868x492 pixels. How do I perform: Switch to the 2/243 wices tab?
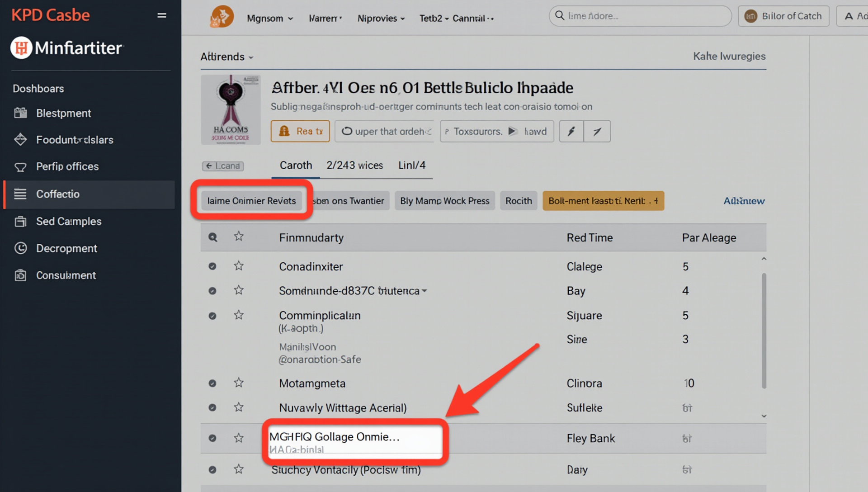pos(354,165)
